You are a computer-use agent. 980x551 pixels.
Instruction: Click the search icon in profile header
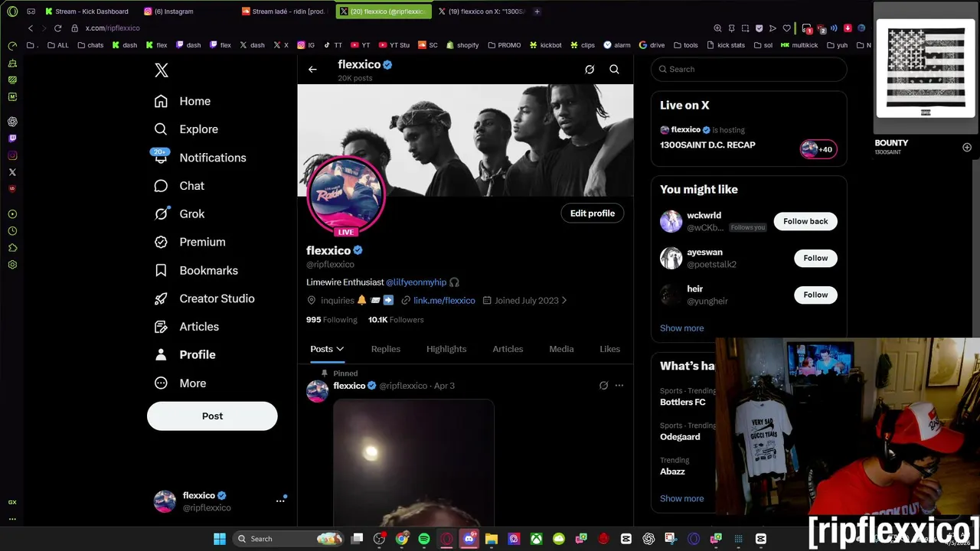point(614,70)
